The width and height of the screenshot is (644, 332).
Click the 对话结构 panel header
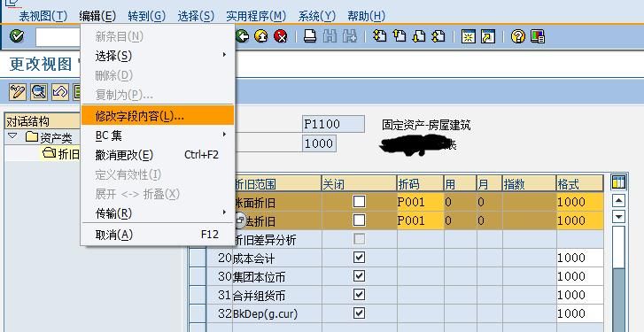pyautogui.click(x=43, y=121)
